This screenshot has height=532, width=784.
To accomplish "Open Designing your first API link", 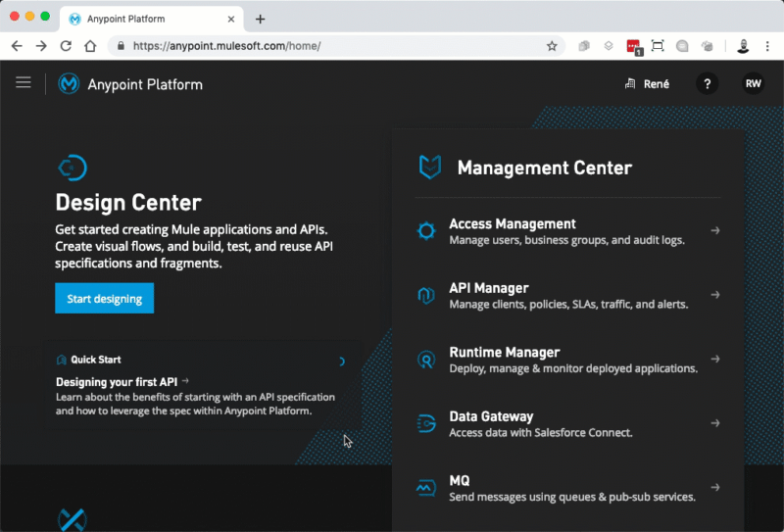I will tap(117, 382).
